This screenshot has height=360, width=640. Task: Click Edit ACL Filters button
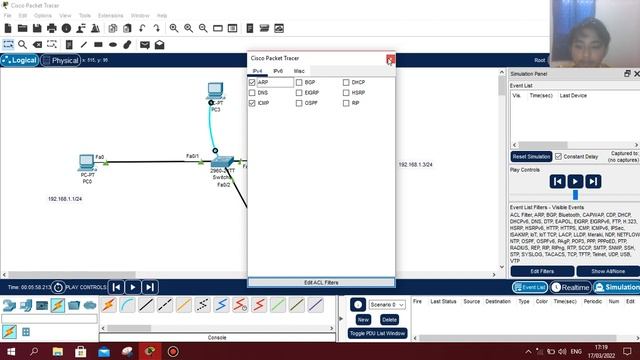(x=321, y=282)
